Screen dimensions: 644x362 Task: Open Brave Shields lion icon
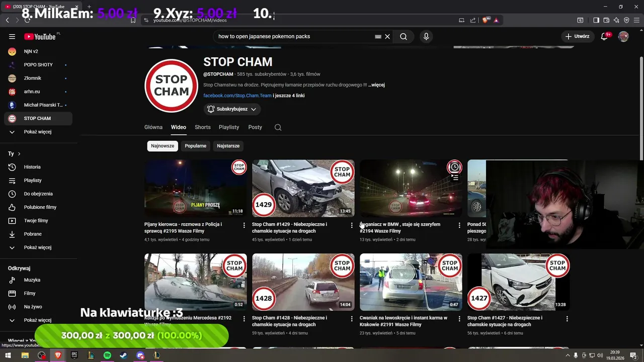(x=485, y=20)
